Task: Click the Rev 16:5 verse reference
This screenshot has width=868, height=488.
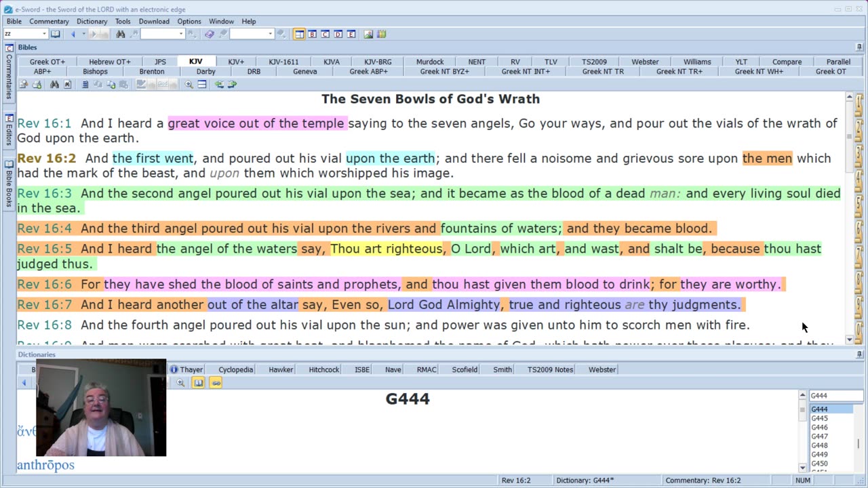Action: pos(44,249)
